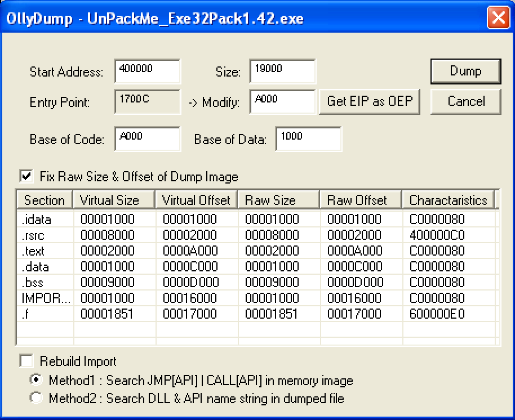Viewport: 515px width, 420px height.
Task: Click the Virtual Offset column header
Action: (196, 200)
